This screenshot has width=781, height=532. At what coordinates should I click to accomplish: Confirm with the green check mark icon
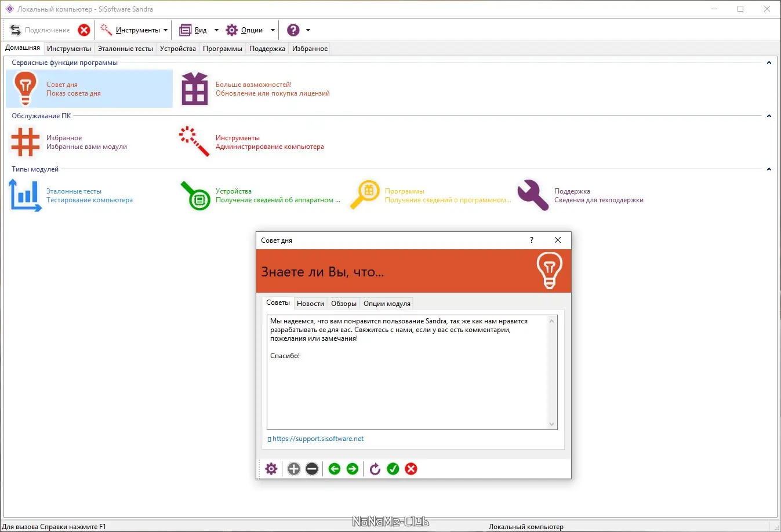(393, 469)
